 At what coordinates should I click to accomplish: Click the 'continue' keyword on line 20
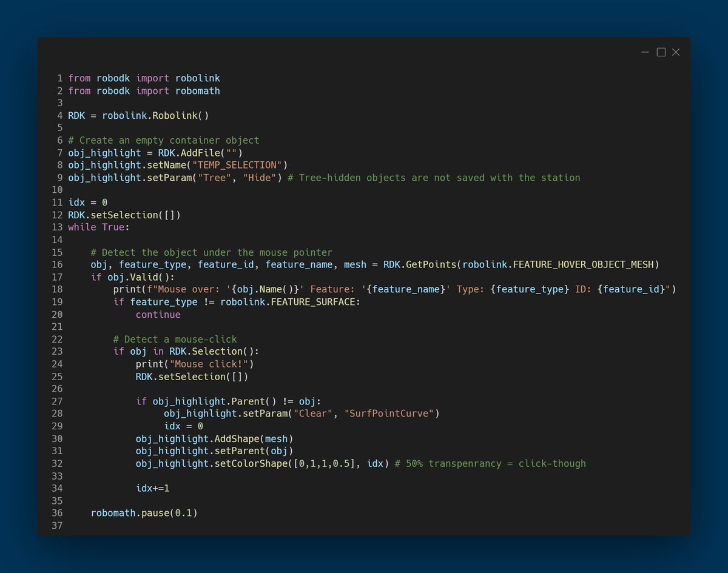158,315
